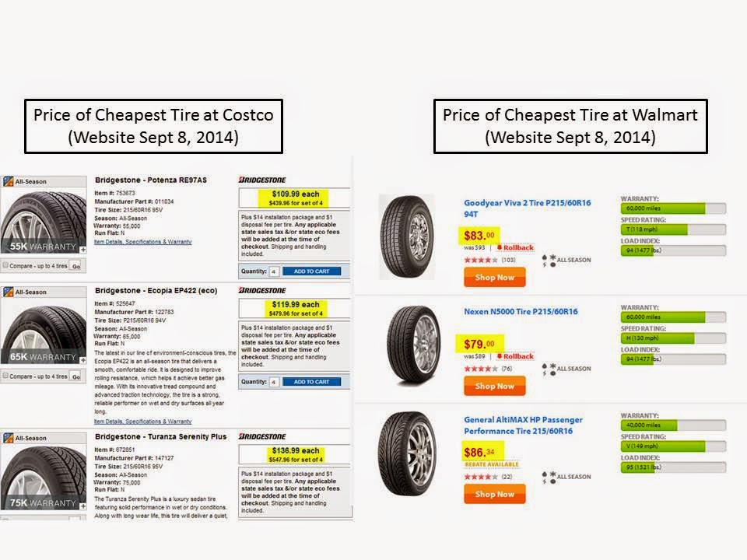Open Item Details, Specifications & Warranty for Potenza
This screenshot has height=560, width=747.
143,242
